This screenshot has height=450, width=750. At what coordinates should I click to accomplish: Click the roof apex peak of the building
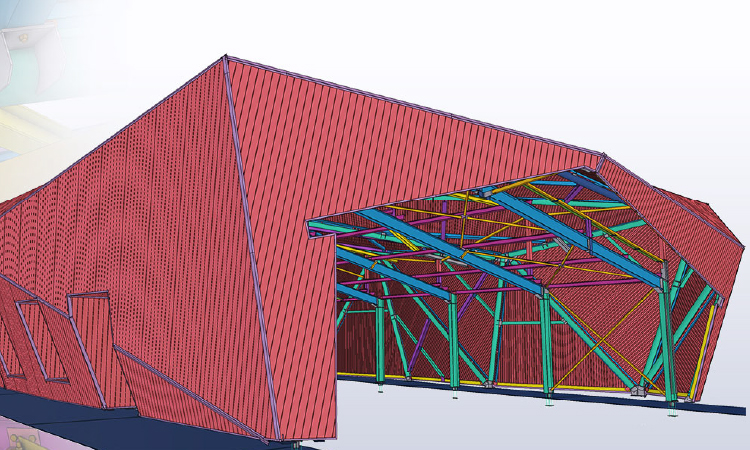(x=222, y=56)
